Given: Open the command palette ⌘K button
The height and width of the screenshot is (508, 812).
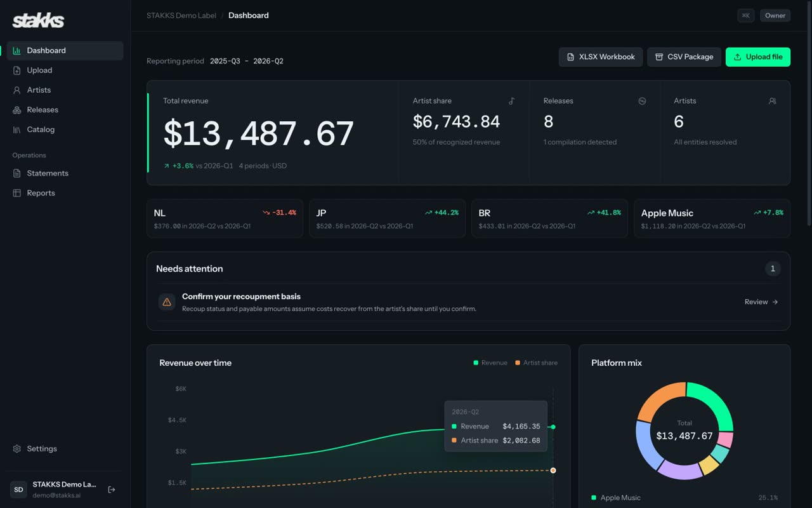Looking at the screenshot, I should pyautogui.click(x=746, y=16).
